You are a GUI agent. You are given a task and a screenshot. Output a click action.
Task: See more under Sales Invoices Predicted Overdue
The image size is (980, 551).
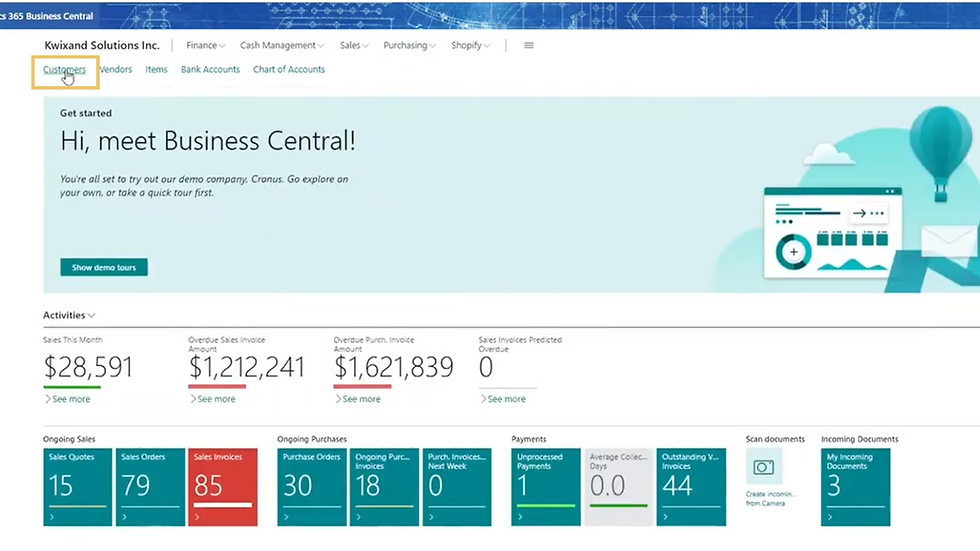click(x=502, y=399)
